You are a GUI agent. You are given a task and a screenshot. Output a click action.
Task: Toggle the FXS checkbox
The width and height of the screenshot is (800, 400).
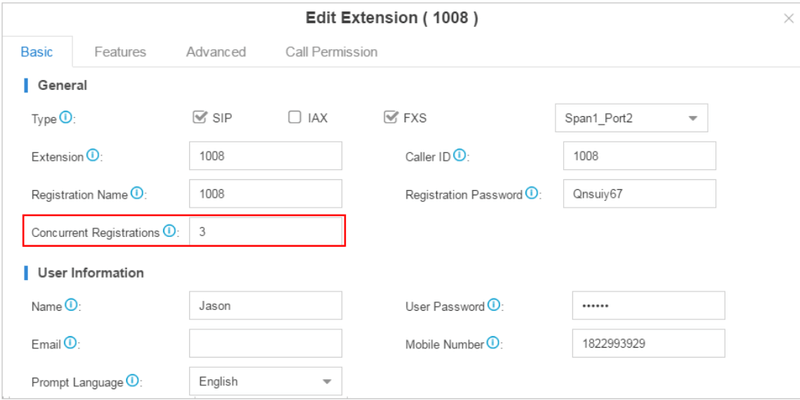(391, 117)
